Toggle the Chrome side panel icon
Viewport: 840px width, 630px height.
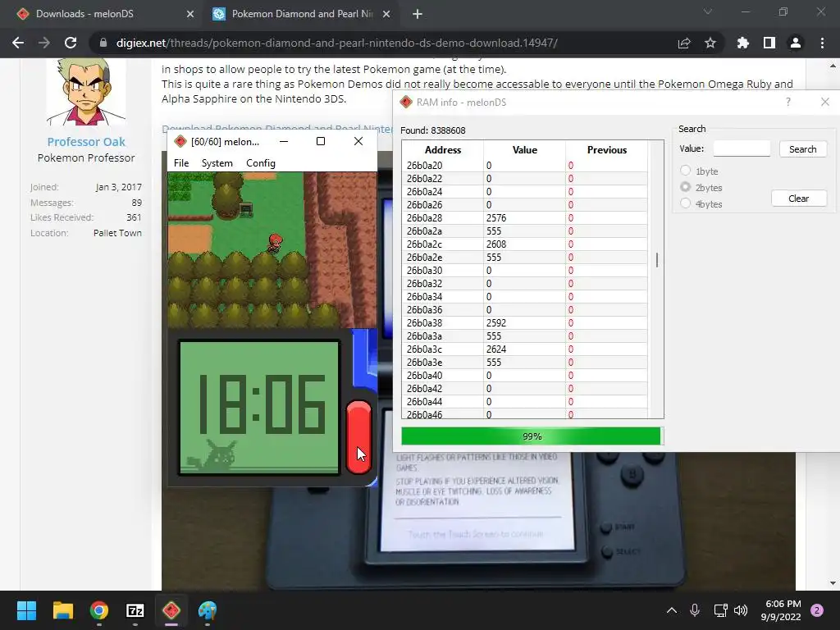[769, 43]
